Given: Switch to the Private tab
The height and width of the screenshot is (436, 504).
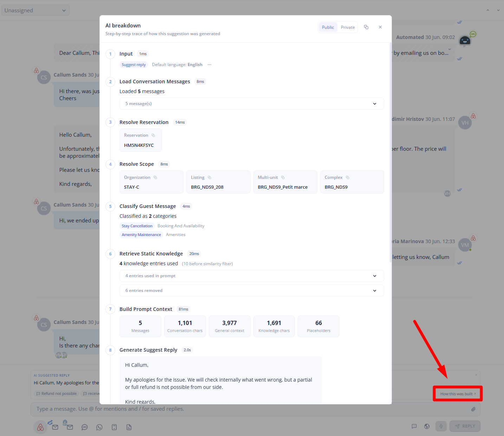Looking at the screenshot, I should pyautogui.click(x=348, y=27).
